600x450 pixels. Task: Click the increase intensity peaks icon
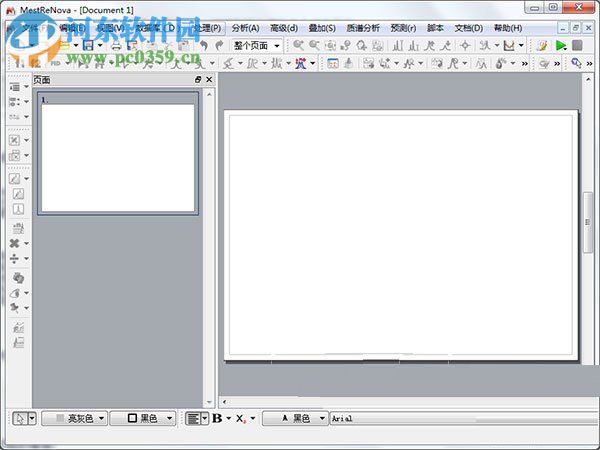tap(398, 46)
